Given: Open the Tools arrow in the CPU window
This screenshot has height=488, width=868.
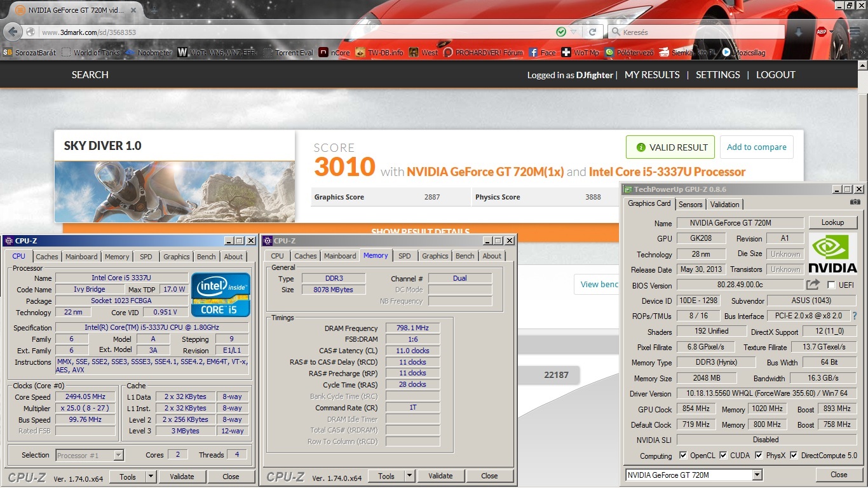Looking at the screenshot, I should coord(151,477).
